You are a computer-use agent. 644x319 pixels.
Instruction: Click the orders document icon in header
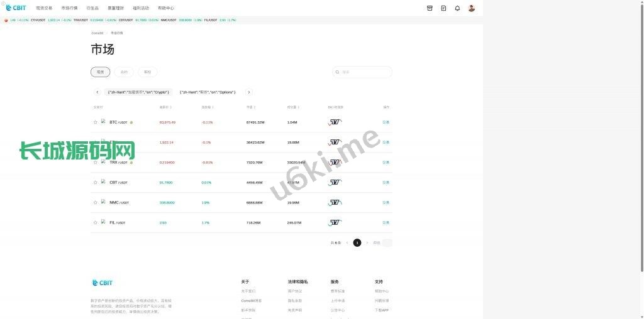[x=443, y=8]
